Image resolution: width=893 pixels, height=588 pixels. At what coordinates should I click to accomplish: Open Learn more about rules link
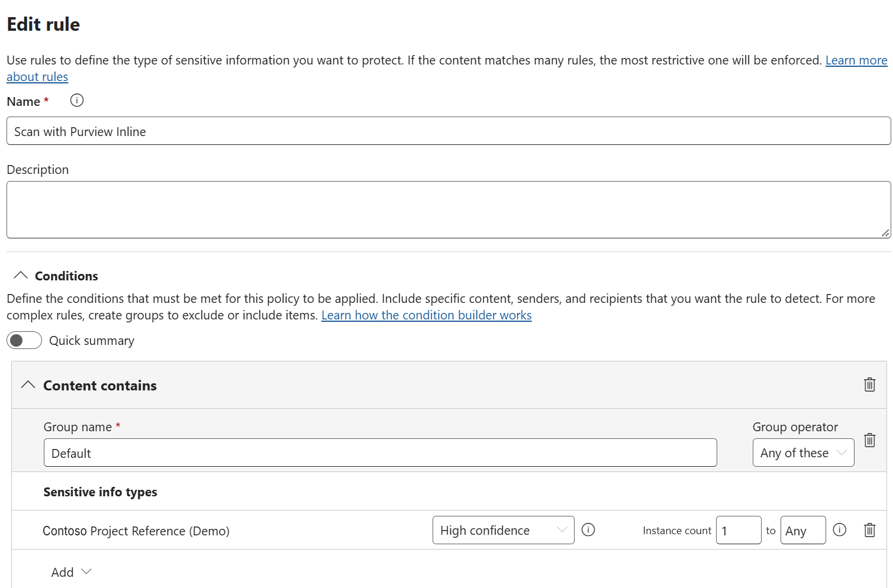[856, 60]
